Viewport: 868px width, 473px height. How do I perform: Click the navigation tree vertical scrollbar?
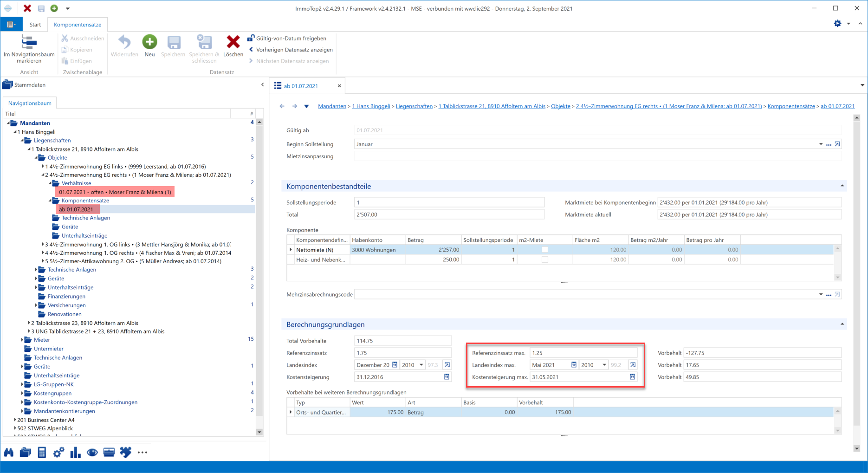coord(259,277)
